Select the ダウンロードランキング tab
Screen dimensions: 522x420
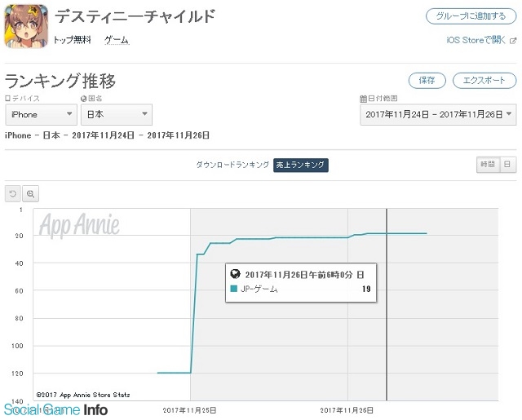[232, 165]
